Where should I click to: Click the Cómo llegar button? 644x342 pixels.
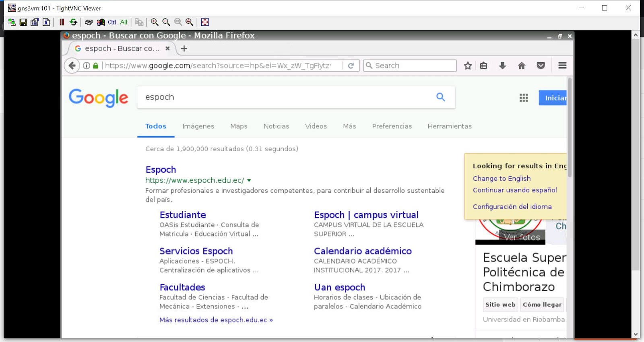click(542, 305)
